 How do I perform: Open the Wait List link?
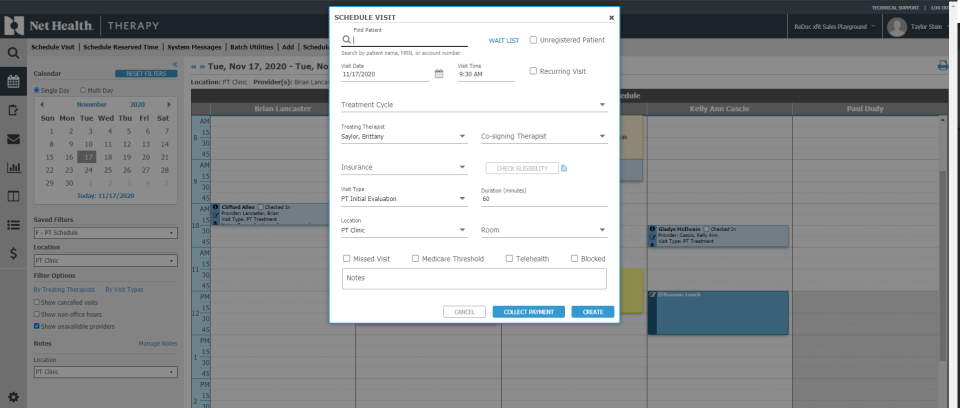[503, 41]
